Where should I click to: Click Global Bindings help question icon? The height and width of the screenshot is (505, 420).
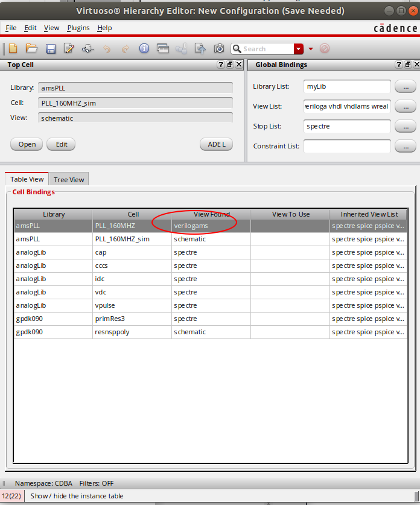click(x=398, y=65)
